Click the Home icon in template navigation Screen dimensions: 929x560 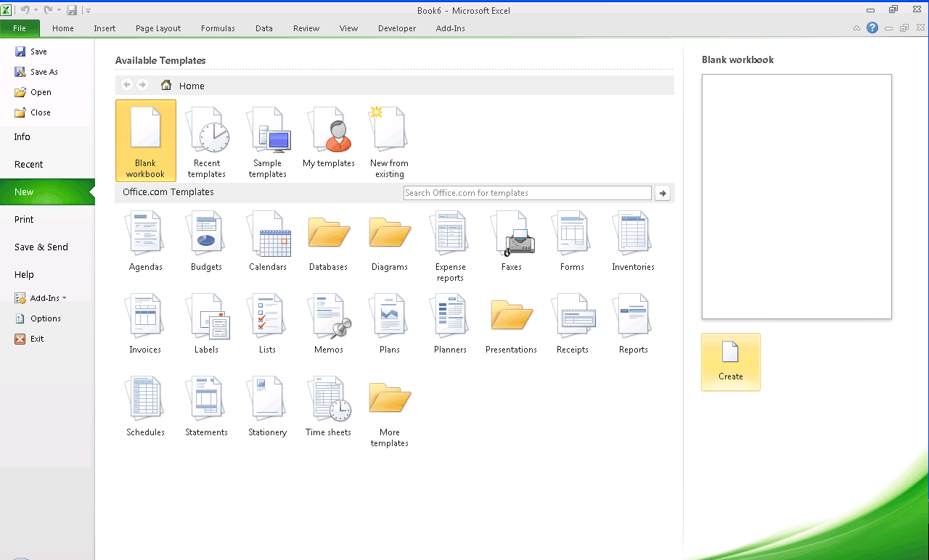(166, 85)
